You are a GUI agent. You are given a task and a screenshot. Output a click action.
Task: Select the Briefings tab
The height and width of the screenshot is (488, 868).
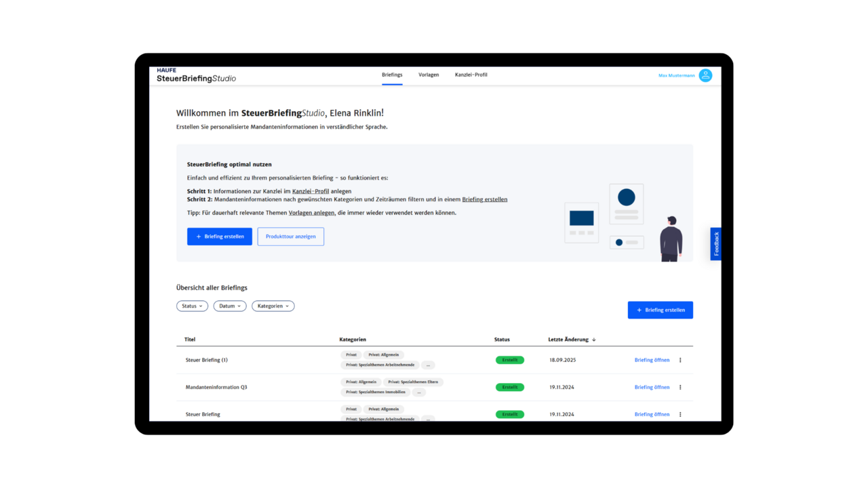coord(392,75)
